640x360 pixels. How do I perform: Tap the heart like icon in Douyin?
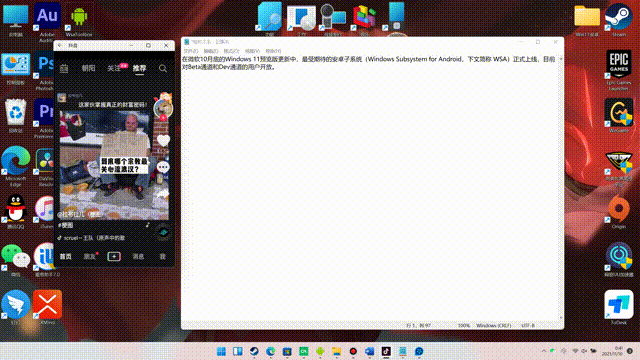pyautogui.click(x=163, y=140)
